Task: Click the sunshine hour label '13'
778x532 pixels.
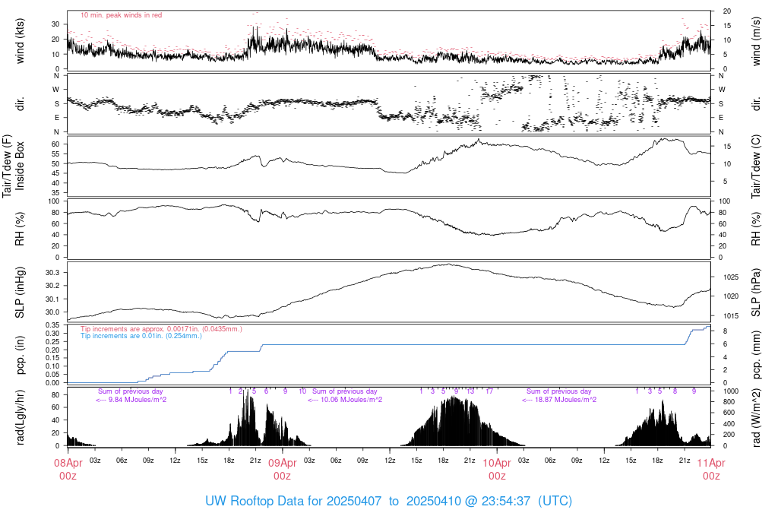Action: click(x=470, y=391)
